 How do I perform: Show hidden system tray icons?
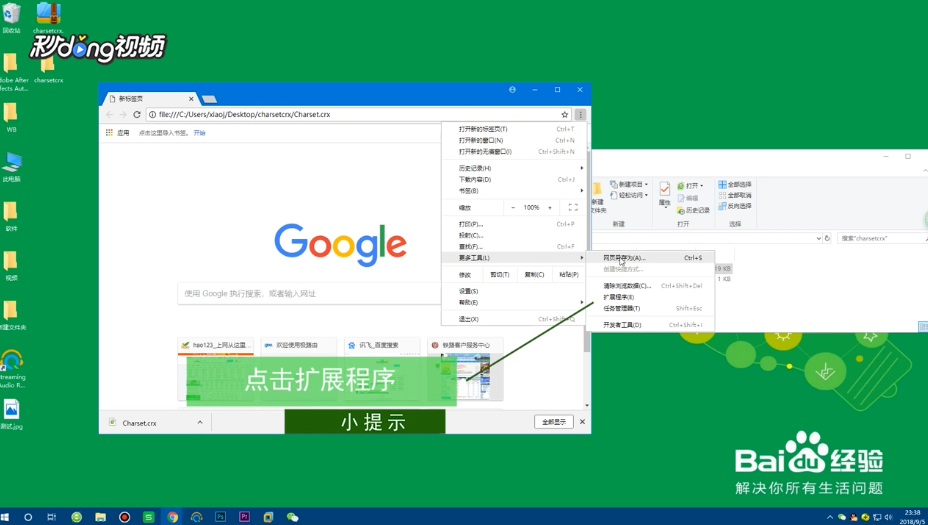click(830, 517)
